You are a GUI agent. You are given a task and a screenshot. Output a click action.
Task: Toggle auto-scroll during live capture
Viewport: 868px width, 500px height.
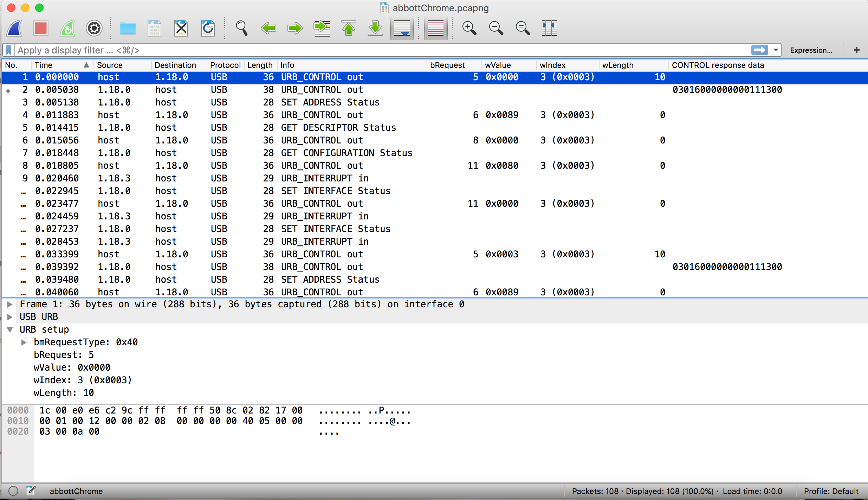click(x=402, y=28)
